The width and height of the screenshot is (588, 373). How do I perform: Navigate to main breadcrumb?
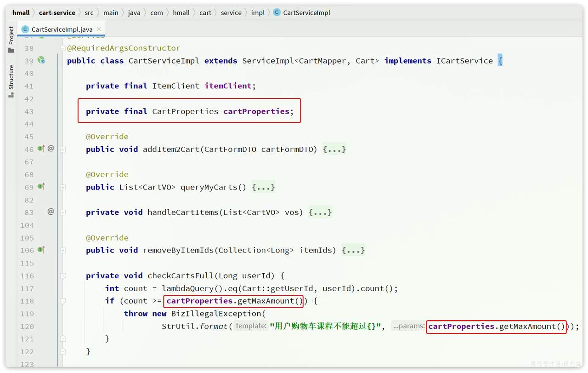[x=111, y=12]
